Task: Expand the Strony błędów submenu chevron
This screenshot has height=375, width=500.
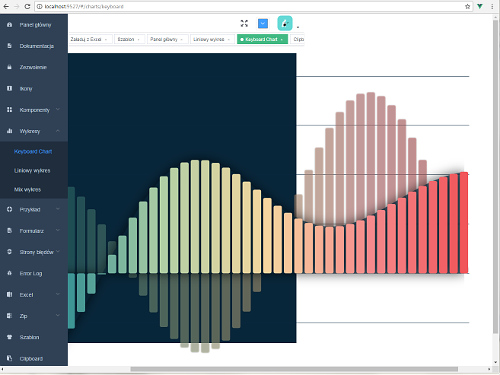Action: click(58, 251)
